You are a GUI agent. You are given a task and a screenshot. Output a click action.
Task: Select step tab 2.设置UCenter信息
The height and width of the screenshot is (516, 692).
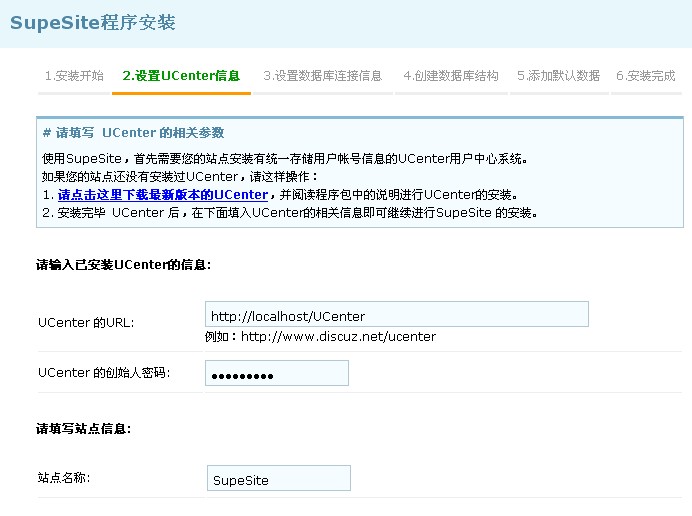[181, 76]
